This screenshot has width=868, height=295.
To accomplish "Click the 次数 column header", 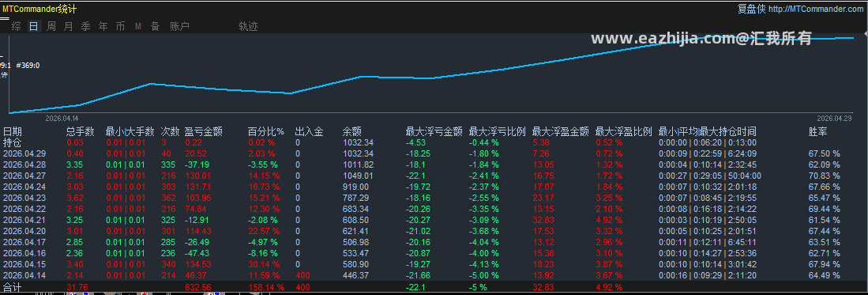I will (171, 131).
